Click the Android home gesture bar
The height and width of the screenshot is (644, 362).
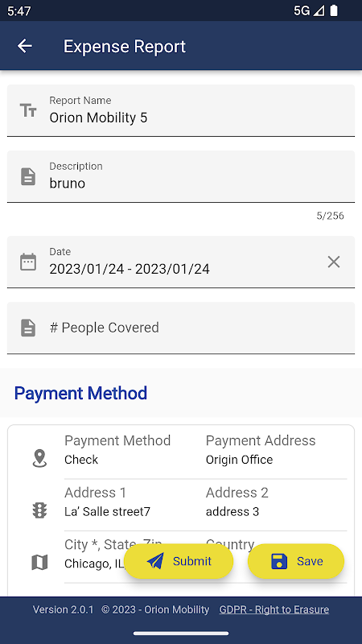(x=181, y=634)
